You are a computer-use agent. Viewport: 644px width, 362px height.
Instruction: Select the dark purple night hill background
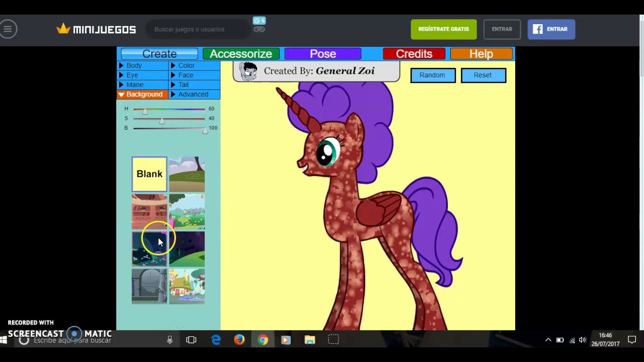(x=187, y=248)
